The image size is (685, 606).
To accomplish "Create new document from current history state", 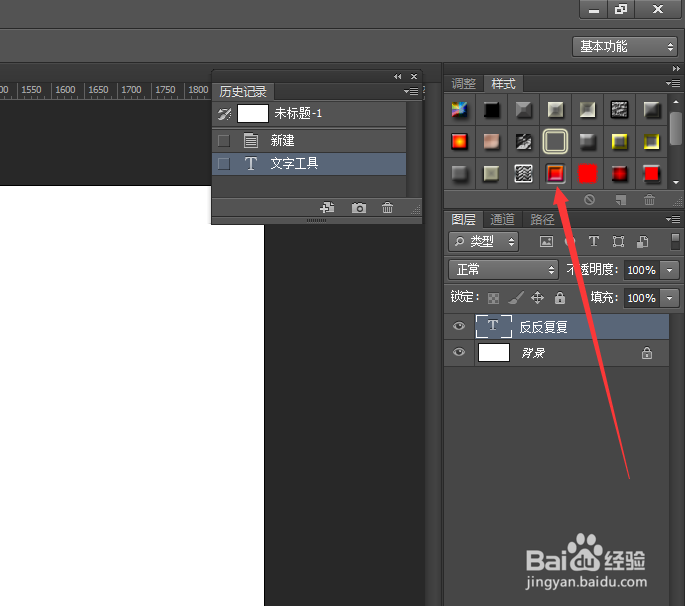I will tap(327, 208).
